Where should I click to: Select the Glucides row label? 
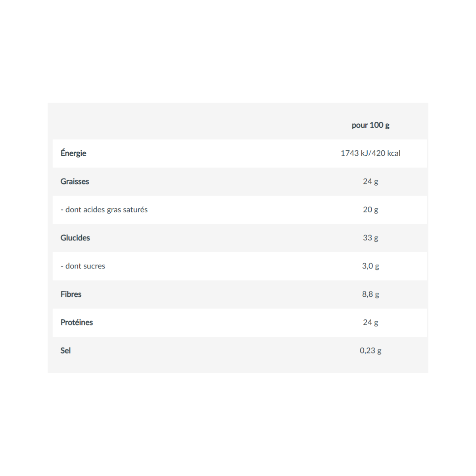tap(75, 238)
